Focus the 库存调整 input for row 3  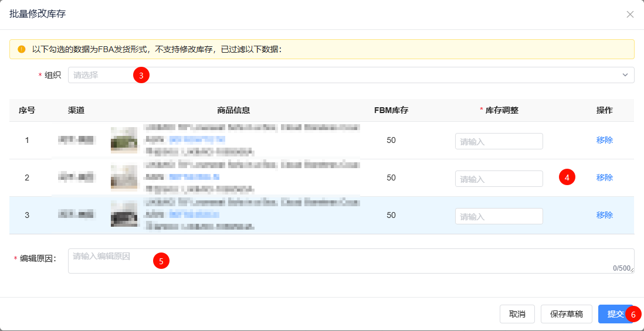click(499, 216)
